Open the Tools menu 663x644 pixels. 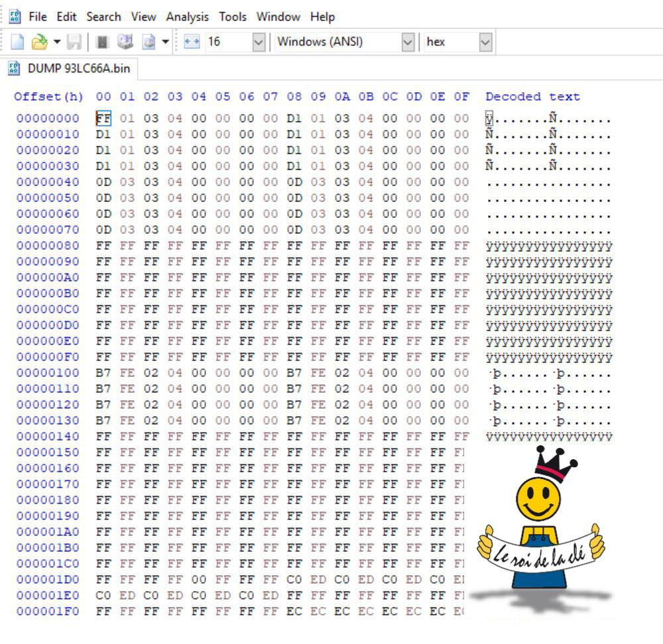coord(232,17)
